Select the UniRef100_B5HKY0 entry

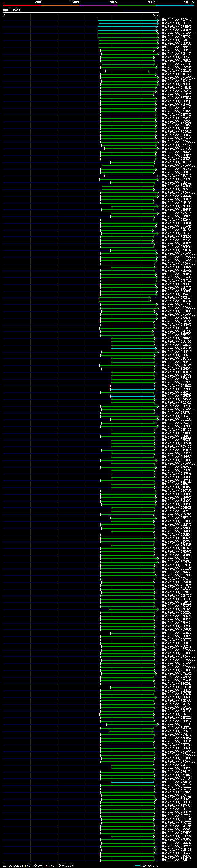(x=177, y=369)
